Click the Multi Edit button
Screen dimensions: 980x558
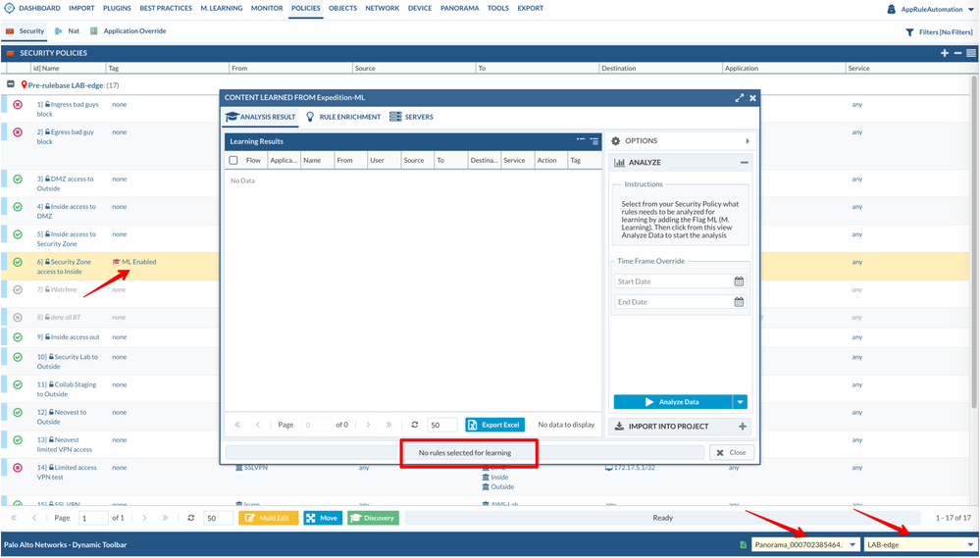pyautogui.click(x=268, y=518)
